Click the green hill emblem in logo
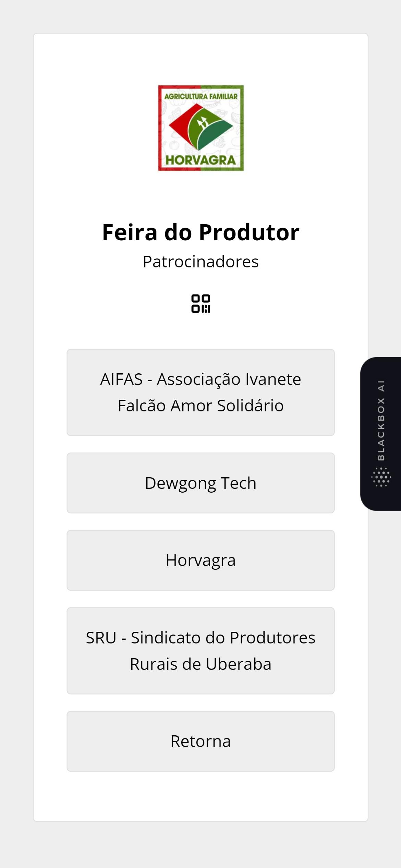 click(213, 131)
